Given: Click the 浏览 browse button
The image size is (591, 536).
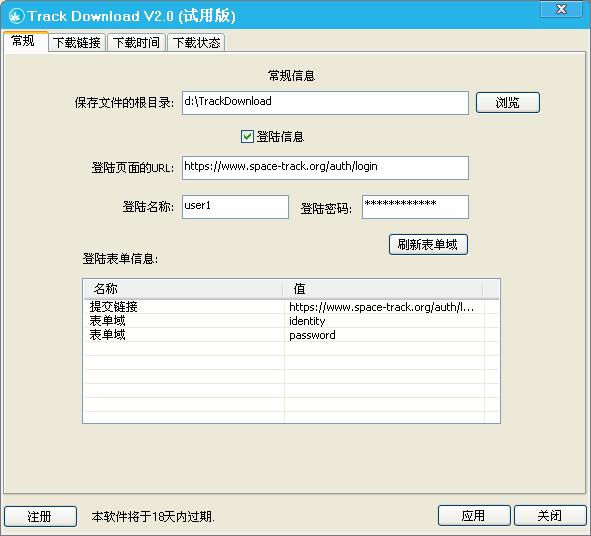Looking at the screenshot, I should tap(507, 103).
